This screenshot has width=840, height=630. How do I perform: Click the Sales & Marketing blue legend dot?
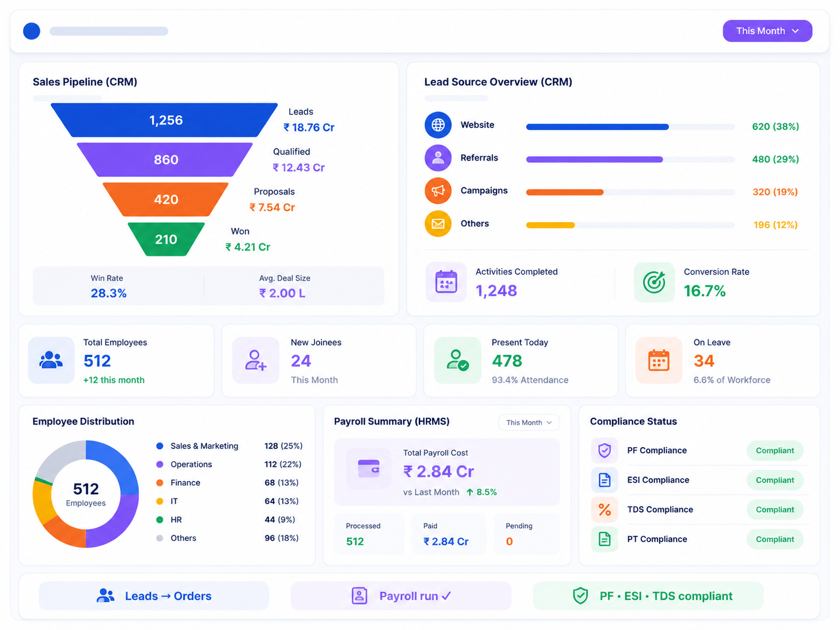click(160, 446)
